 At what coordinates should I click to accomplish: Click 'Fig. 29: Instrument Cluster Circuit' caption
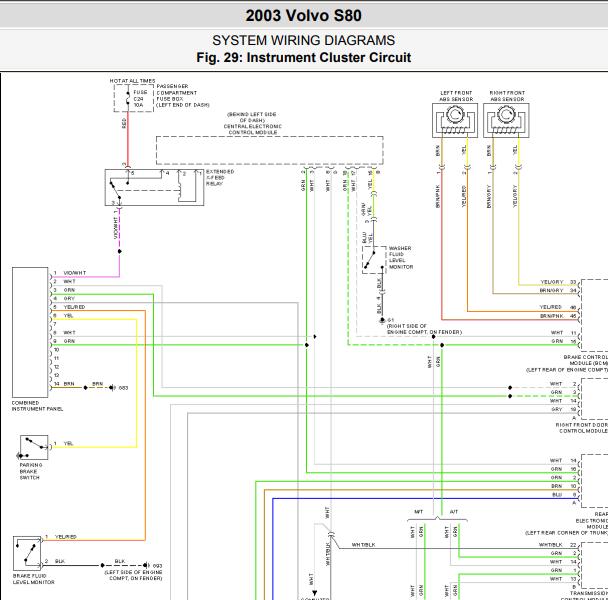304,57
